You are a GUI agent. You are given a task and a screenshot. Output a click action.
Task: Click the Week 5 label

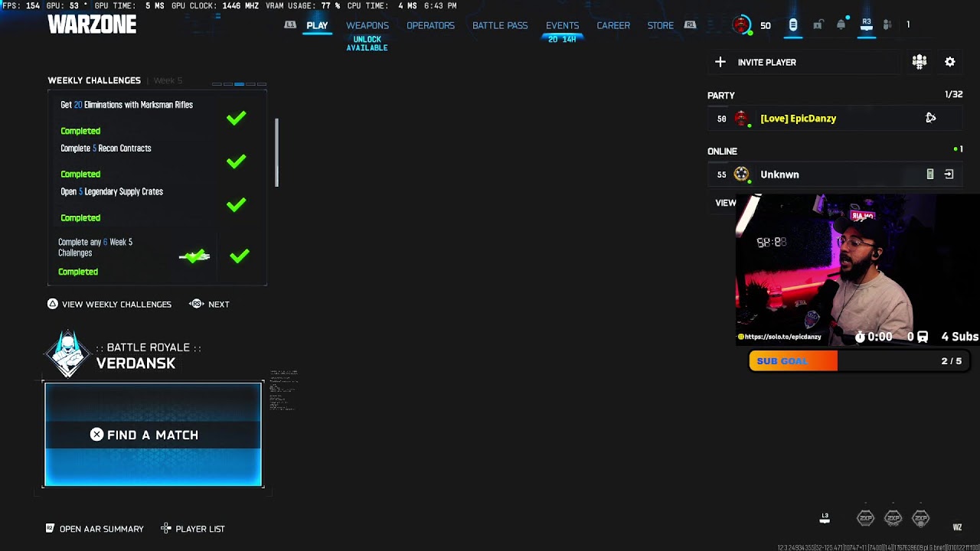click(168, 80)
